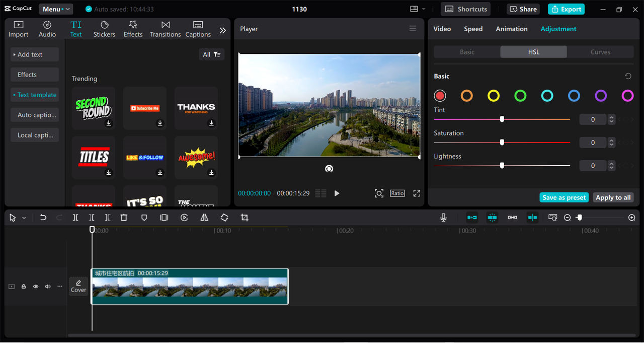Open the Menu dropdown

point(55,9)
